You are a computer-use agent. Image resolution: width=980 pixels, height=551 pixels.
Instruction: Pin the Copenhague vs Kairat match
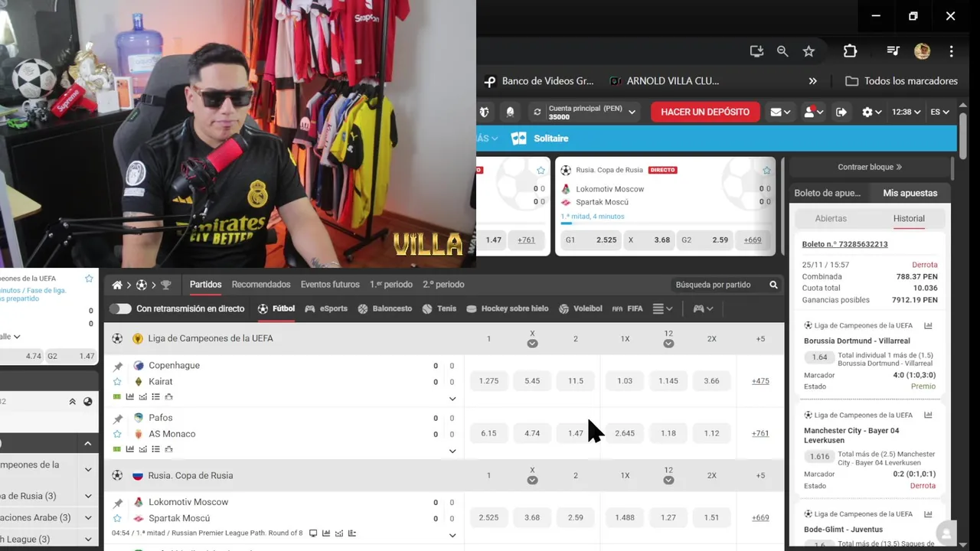(118, 366)
